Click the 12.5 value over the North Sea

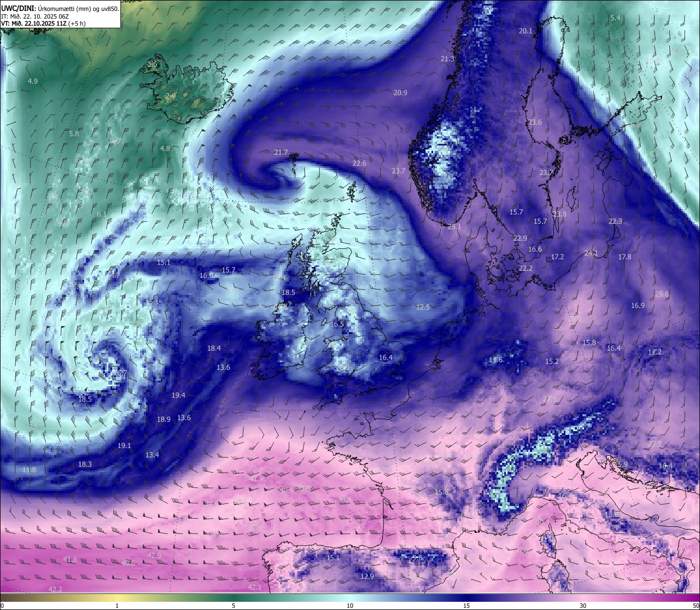[423, 307]
